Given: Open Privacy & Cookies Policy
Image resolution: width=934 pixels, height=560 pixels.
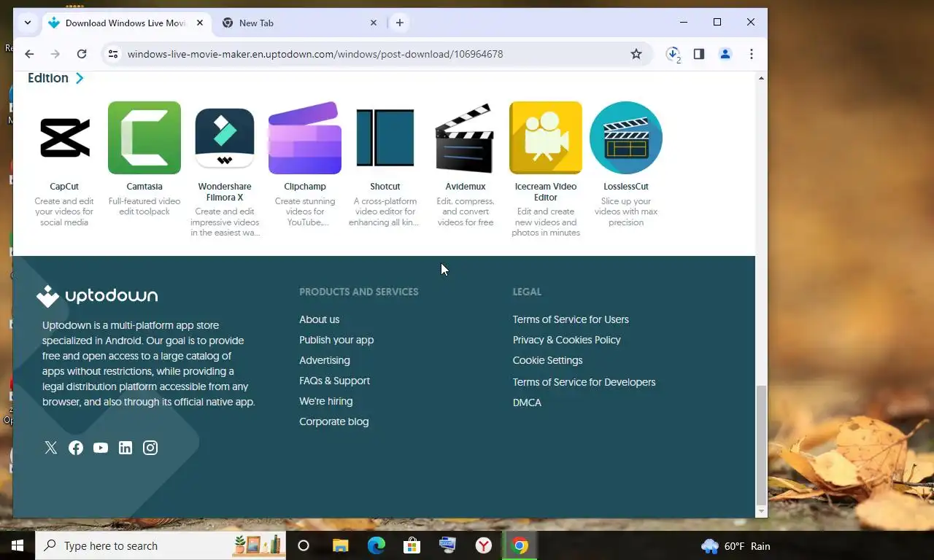Looking at the screenshot, I should pos(567,340).
